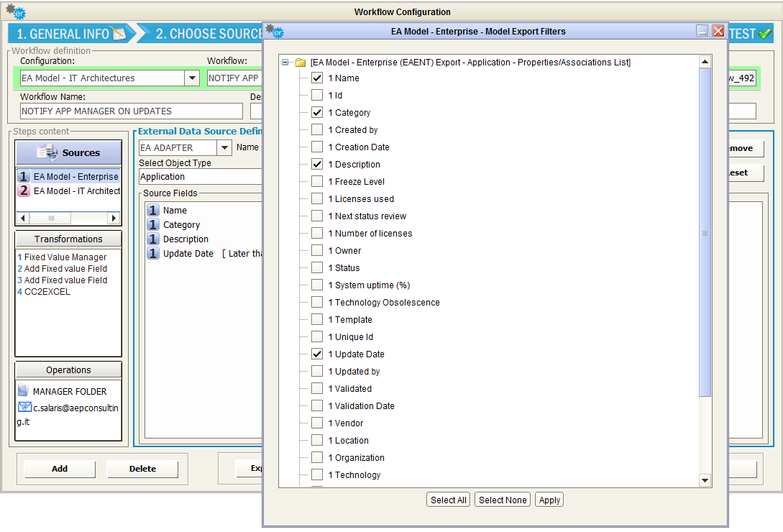Click the green checkmark icon on Test step
783x532 pixels.
pyautogui.click(x=764, y=34)
